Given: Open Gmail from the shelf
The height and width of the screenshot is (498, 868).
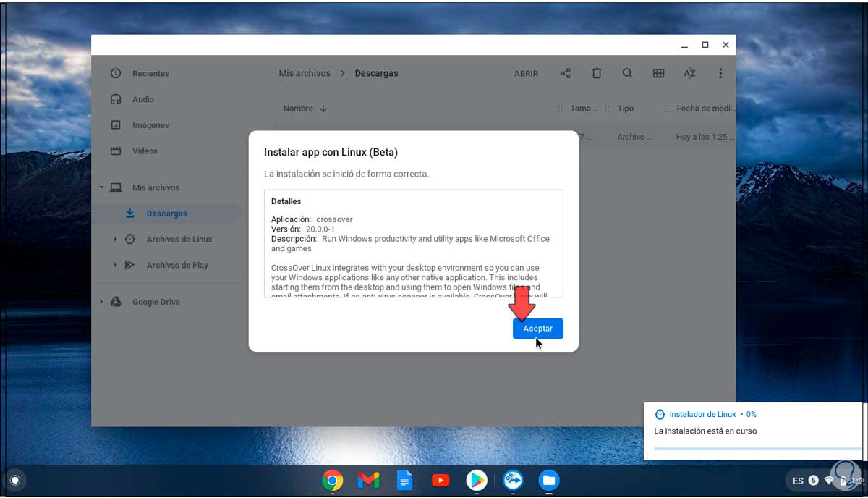Looking at the screenshot, I should [x=369, y=480].
